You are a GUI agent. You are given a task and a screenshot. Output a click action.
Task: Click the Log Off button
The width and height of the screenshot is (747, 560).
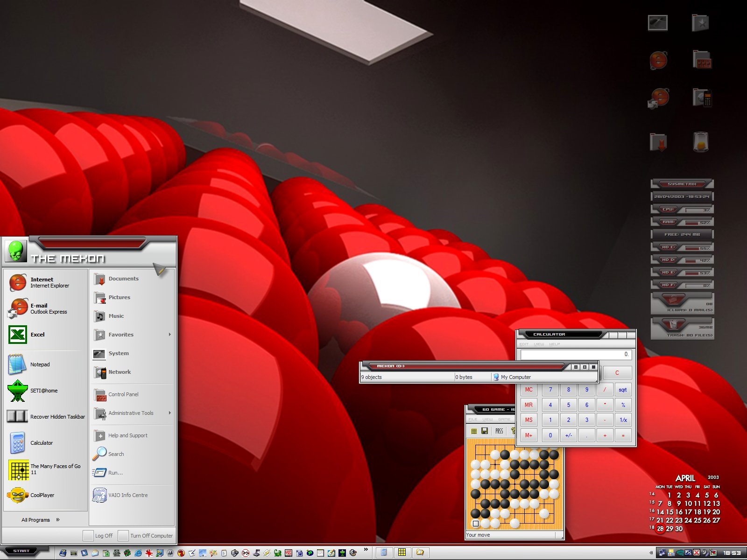99,536
